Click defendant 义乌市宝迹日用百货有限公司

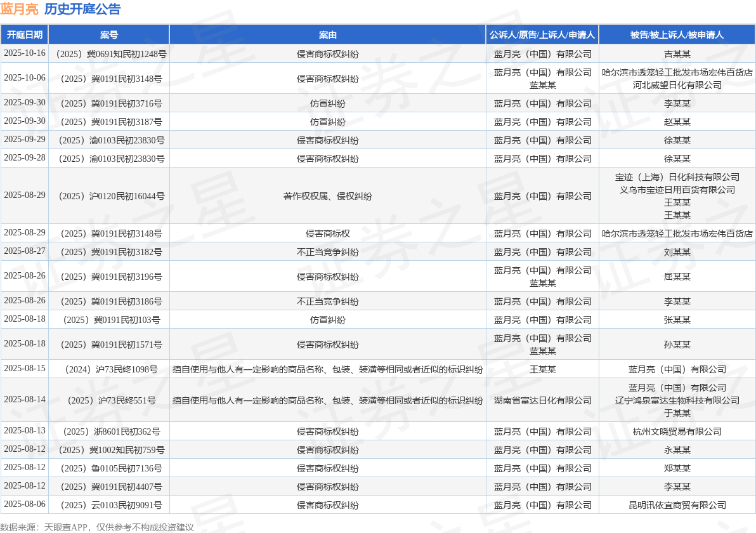(x=677, y=190)
